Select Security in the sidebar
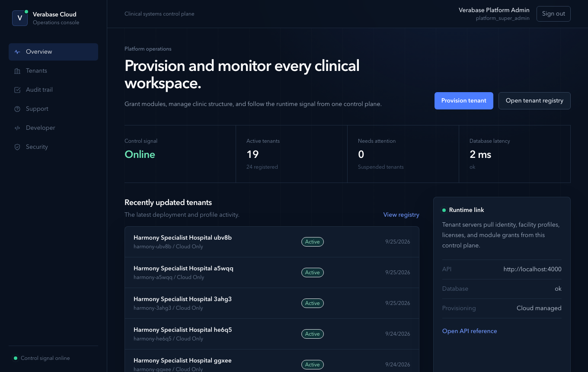Screen dimensions: 588x372 tap(53, 147)
